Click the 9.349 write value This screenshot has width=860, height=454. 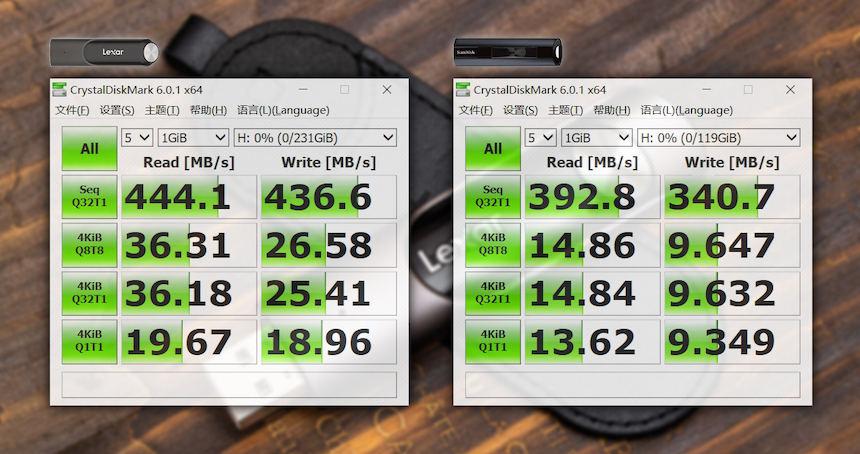coord(732,342)
